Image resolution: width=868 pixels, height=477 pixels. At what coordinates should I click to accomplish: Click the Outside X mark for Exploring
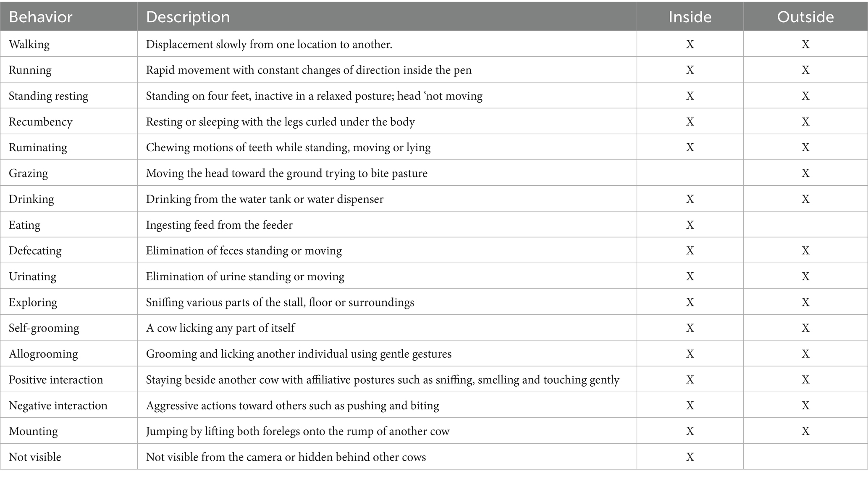click(x=805, y=302)
